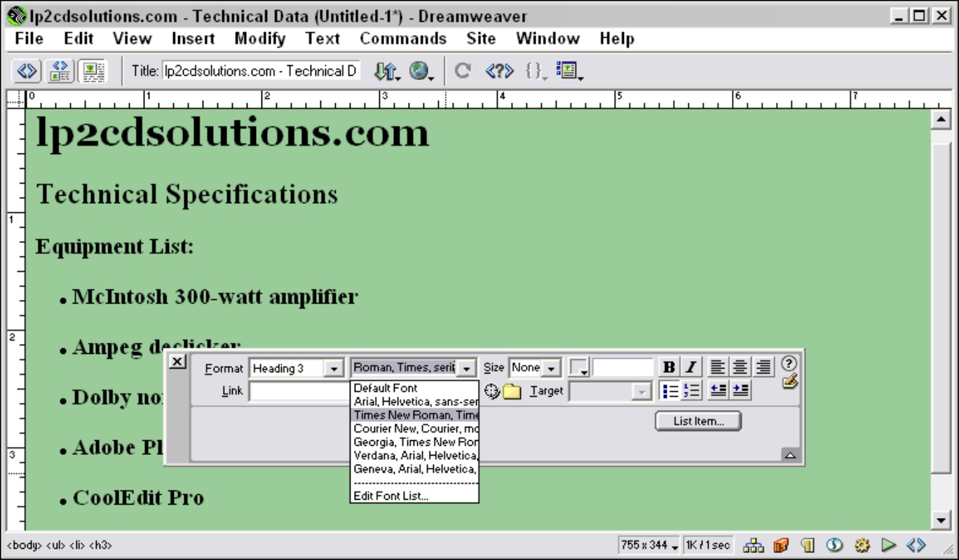Open CSS Styles launcher icon
This screenshot has height=560, width=959.
click(x=835, y=545)
